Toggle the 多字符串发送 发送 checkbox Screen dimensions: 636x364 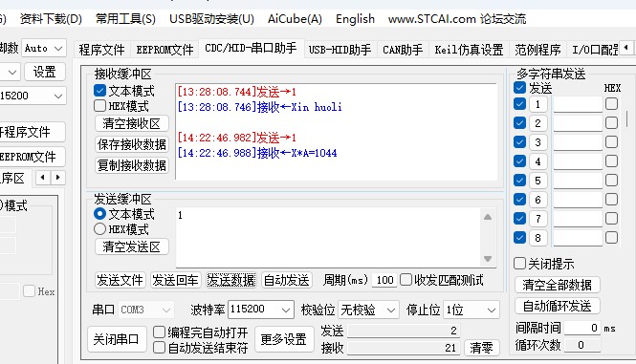pos(519,88)
